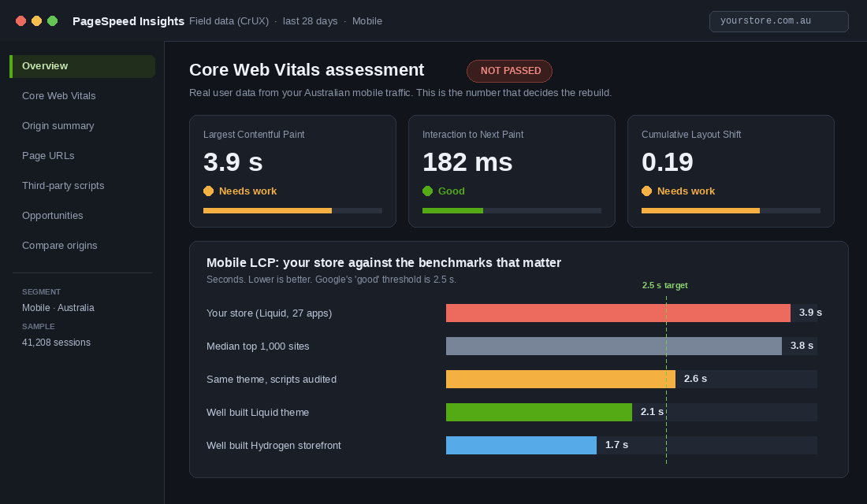
Task: Click the 2.6 s bar value
Action: (696, 379)
